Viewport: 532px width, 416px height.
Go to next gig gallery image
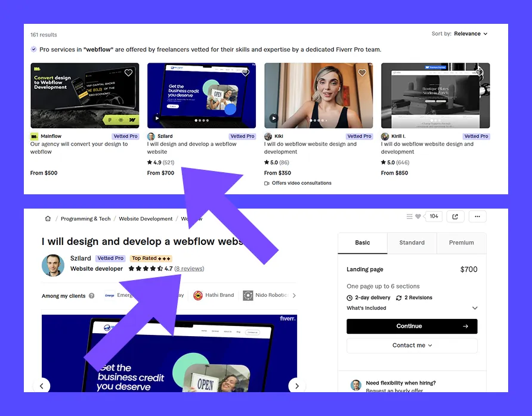[297, 386]
